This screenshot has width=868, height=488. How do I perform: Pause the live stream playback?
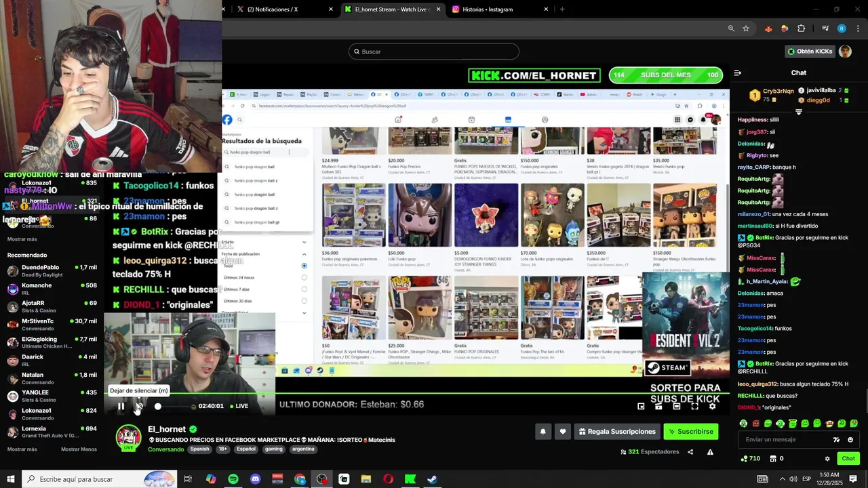[121, 406]
